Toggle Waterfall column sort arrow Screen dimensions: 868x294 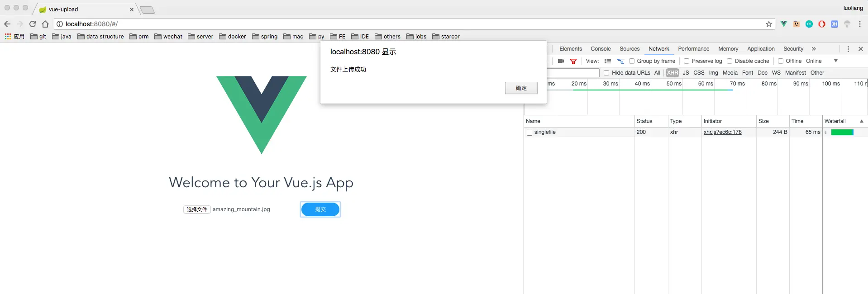[862, 121]
